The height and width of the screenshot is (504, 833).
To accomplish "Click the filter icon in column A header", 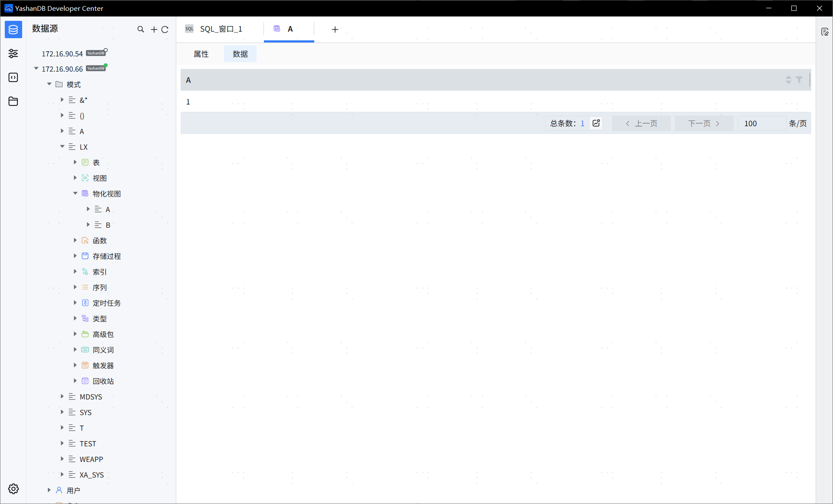I will pos(799,80).
